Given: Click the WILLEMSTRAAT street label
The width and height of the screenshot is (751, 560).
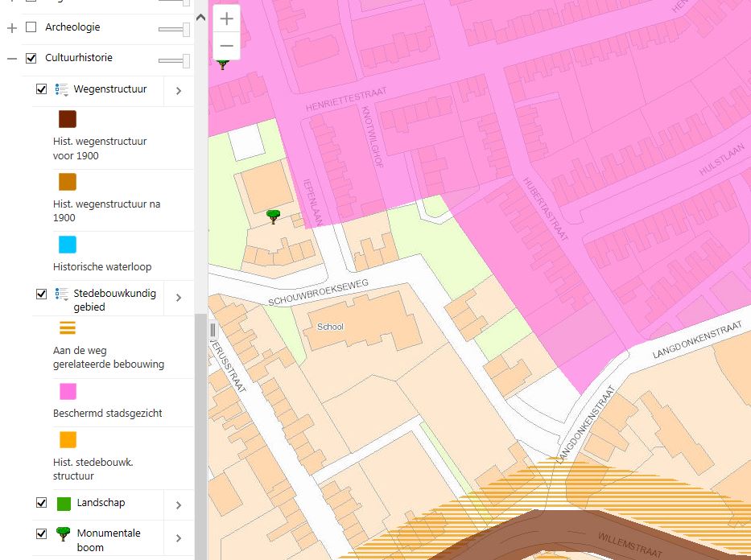Looking at the screenshot, I should pos(630,546).
